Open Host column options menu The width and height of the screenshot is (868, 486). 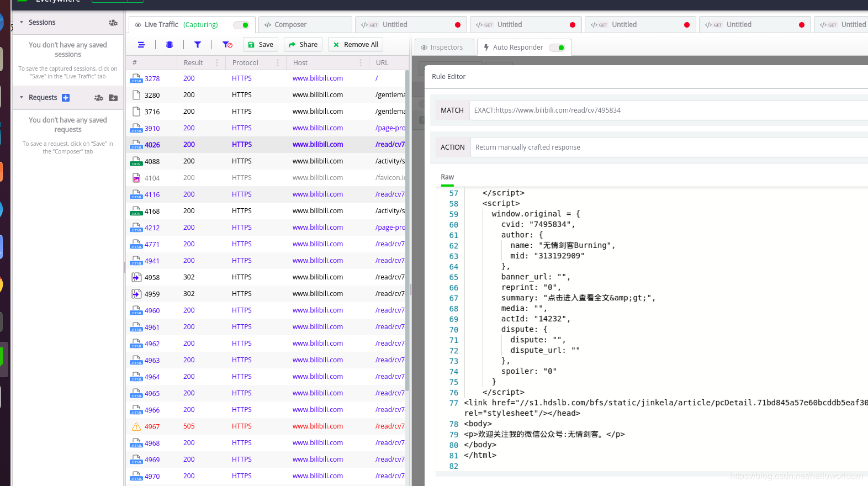click(x=361, y=63)
